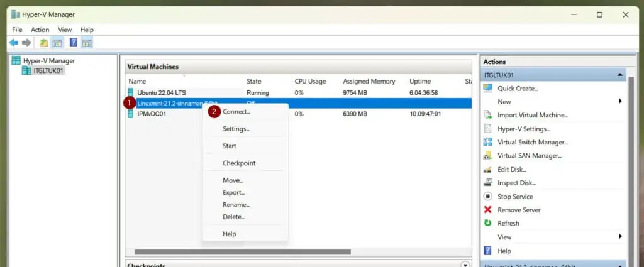Click the Quick Create icon in Actions

pyautogui.click(x=487, y=88)
